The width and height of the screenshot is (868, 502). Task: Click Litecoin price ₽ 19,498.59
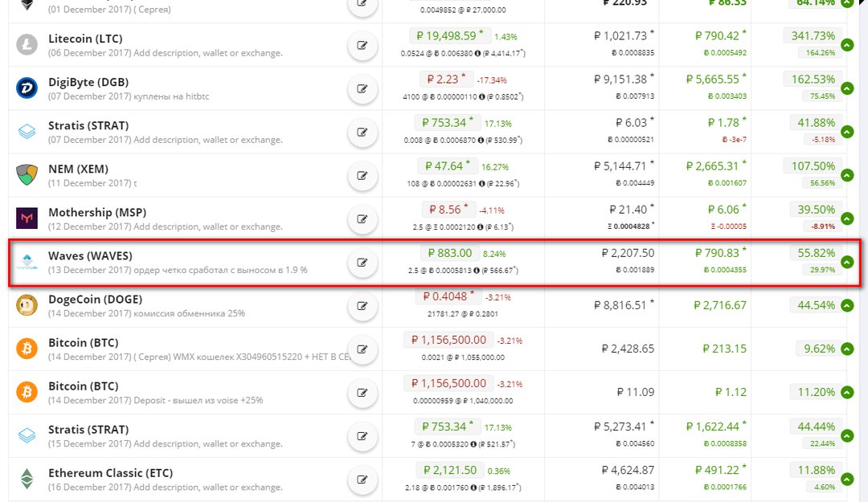[x=449, y=36]
